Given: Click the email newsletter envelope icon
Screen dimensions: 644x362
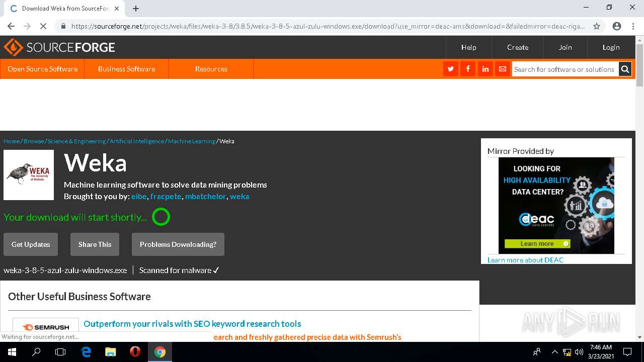Looking at the screenshot, I should (502, 69).
